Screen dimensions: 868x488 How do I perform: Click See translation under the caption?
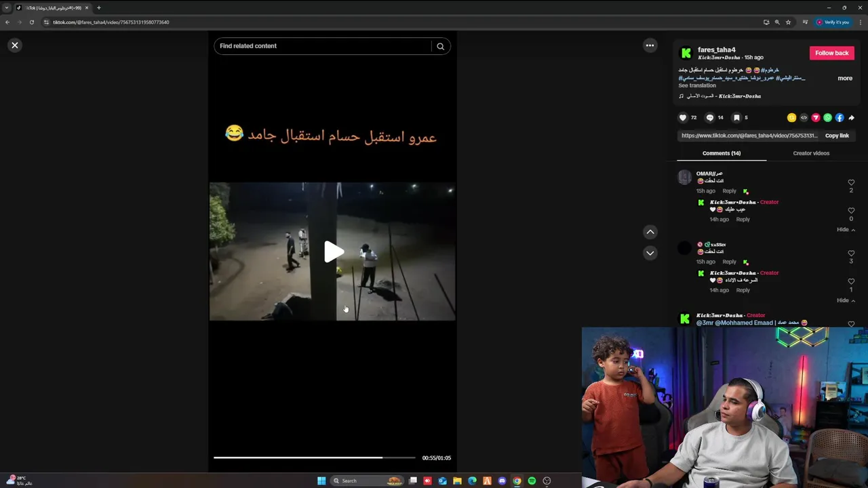696,85
